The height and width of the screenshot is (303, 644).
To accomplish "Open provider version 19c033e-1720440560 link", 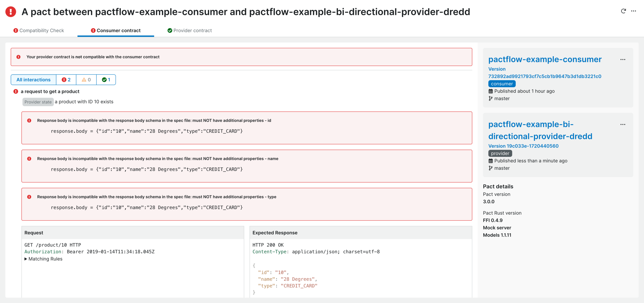I will point(523,146).
